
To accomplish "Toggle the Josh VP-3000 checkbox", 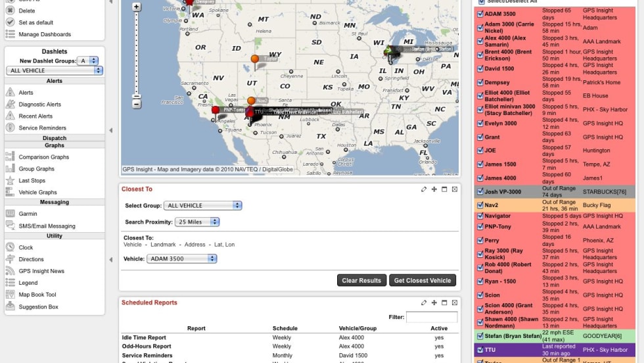I will (480, 192).
